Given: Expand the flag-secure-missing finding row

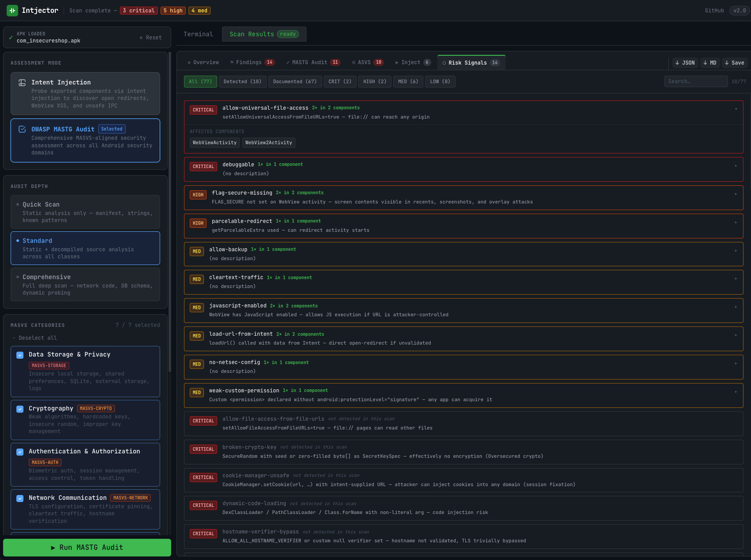Looking at the screenshot, I should point(736,194).
